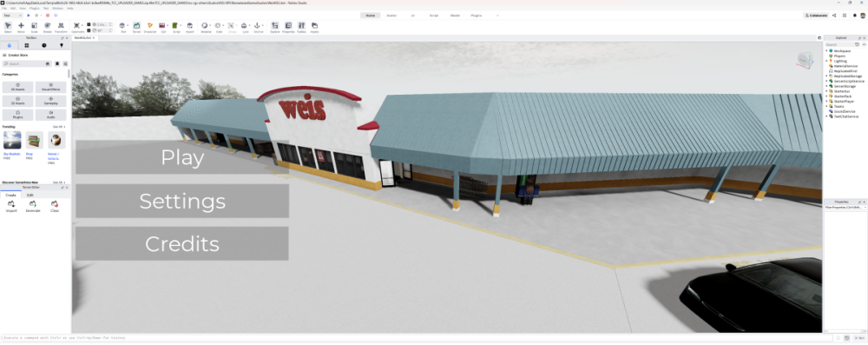Click the GUI insert icon

162,25
